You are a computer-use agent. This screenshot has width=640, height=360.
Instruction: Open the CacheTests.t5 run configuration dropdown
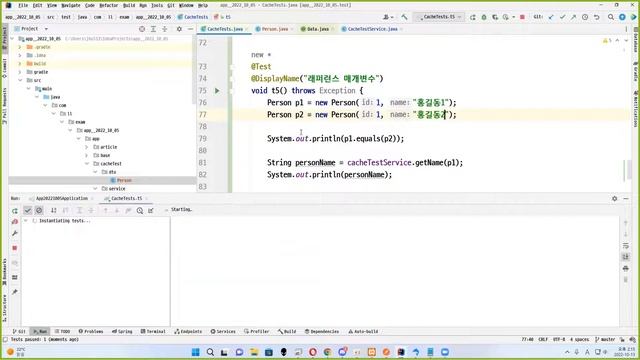click(x=439, y=17)
